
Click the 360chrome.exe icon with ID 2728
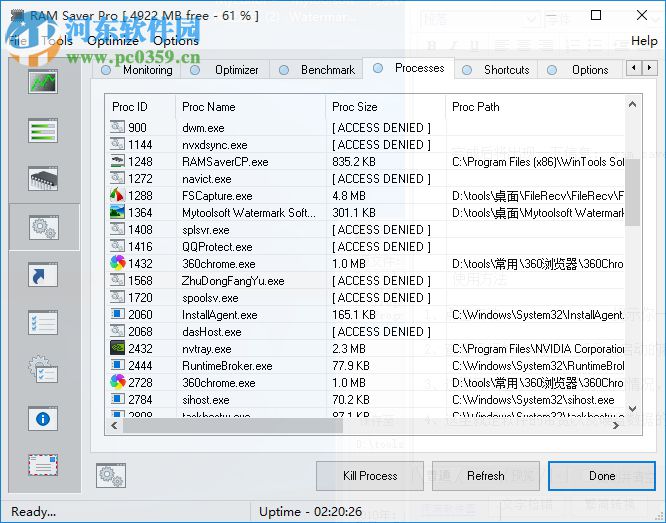pos(118,382)
